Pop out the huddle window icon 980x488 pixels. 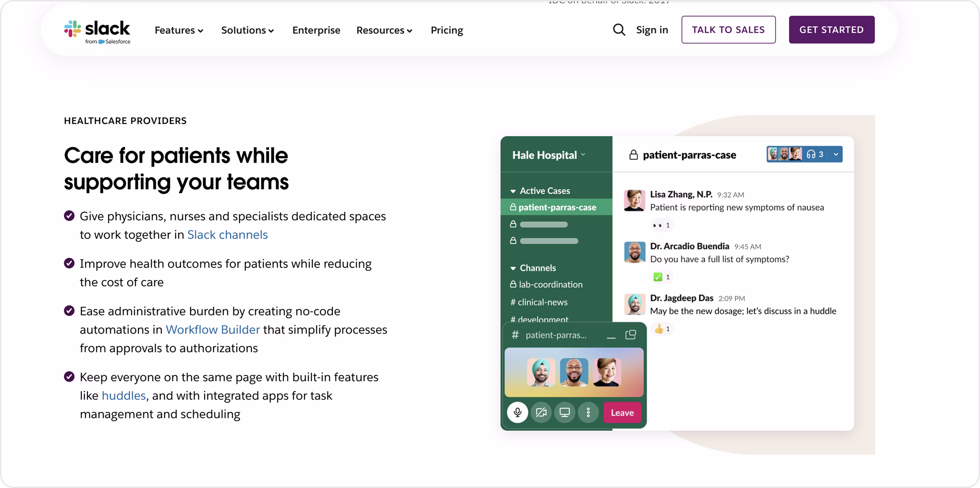coord(631,334)
